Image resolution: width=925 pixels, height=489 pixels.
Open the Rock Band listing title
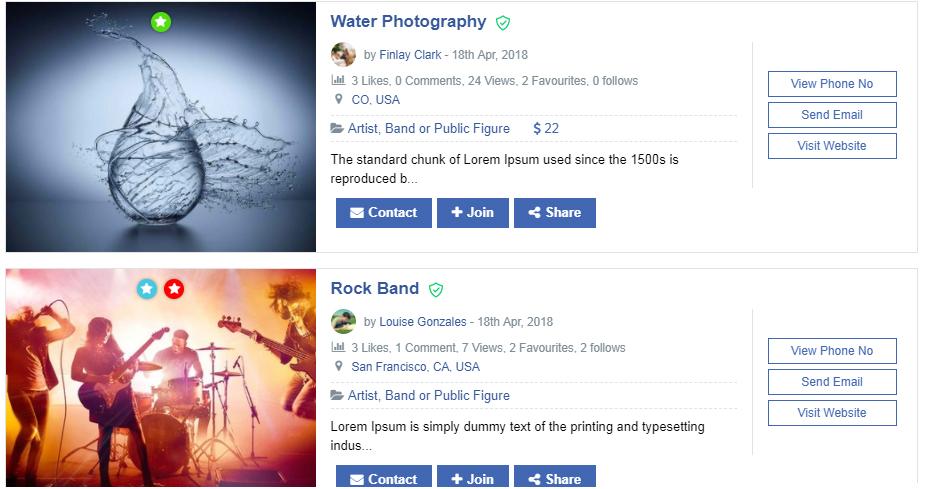pos(375,288)
